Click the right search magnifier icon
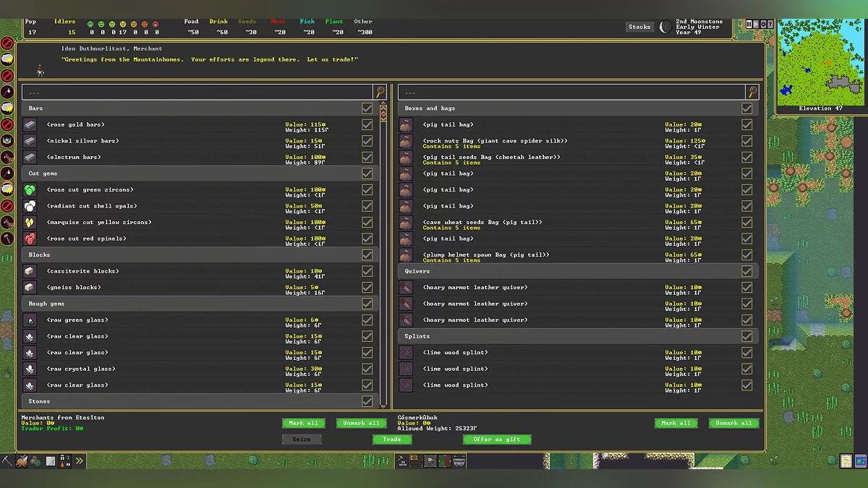The height and width of the screenshot is (488, 868). [x=752, y=92]
